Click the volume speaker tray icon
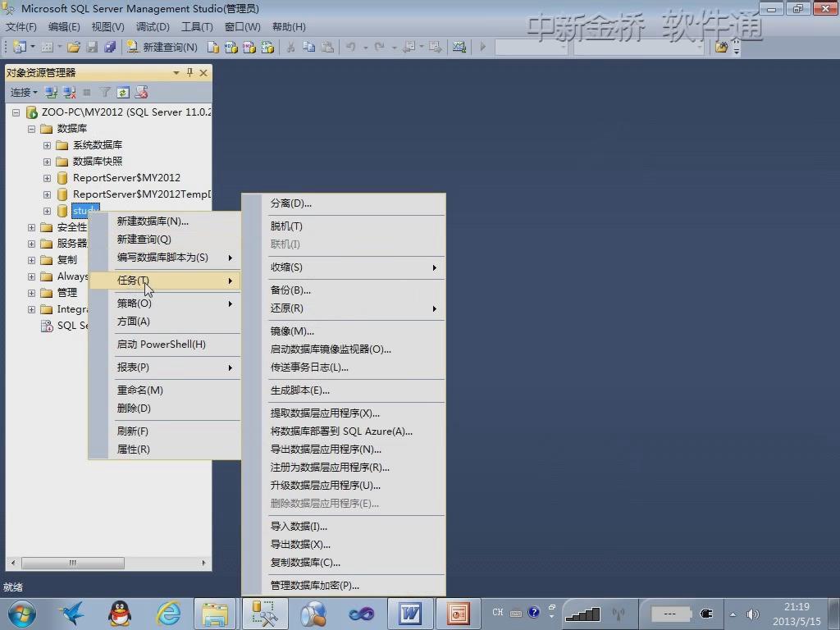The width and height of the screenshot is (840, 630). tap(753, 614)
